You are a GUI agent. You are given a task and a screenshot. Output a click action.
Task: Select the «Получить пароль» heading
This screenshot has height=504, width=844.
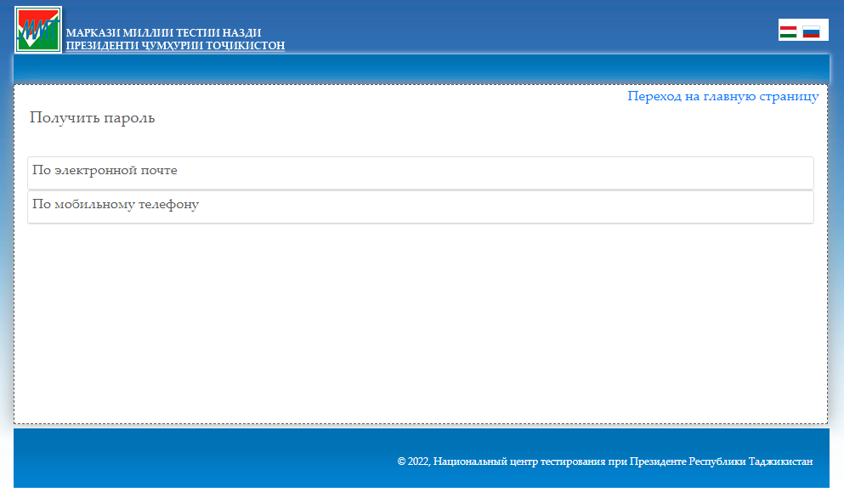coord(92,117)
